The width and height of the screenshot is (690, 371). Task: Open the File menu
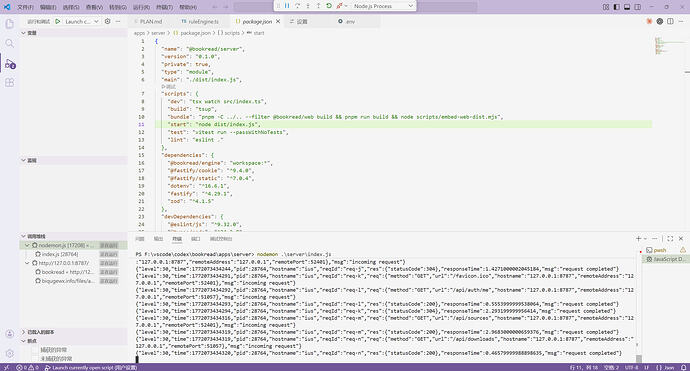(25, 7)
